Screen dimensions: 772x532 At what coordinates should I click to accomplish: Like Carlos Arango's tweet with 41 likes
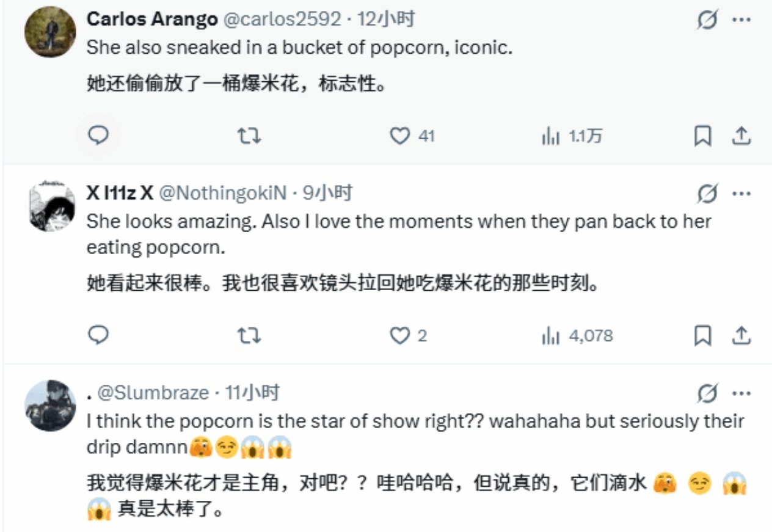pos(400,136)
